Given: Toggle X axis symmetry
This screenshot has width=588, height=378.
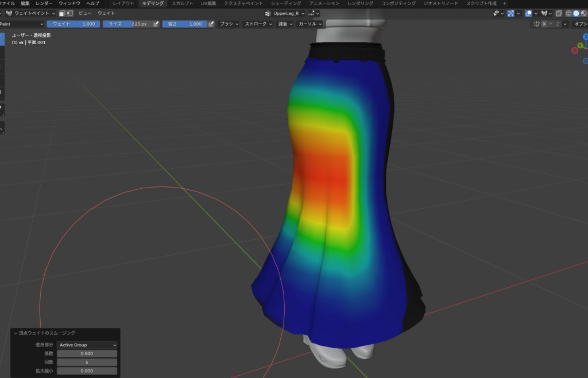Looking at the screenshot, I should pyautogui.click(x=544, y=24).
